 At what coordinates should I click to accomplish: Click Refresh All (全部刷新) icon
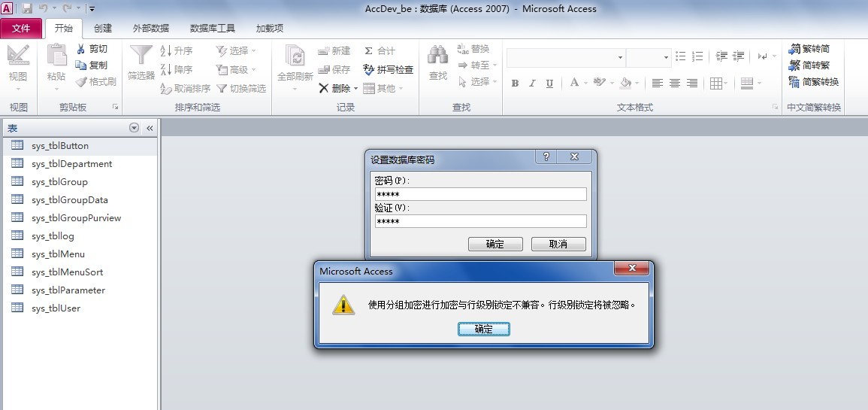(295, 56)
